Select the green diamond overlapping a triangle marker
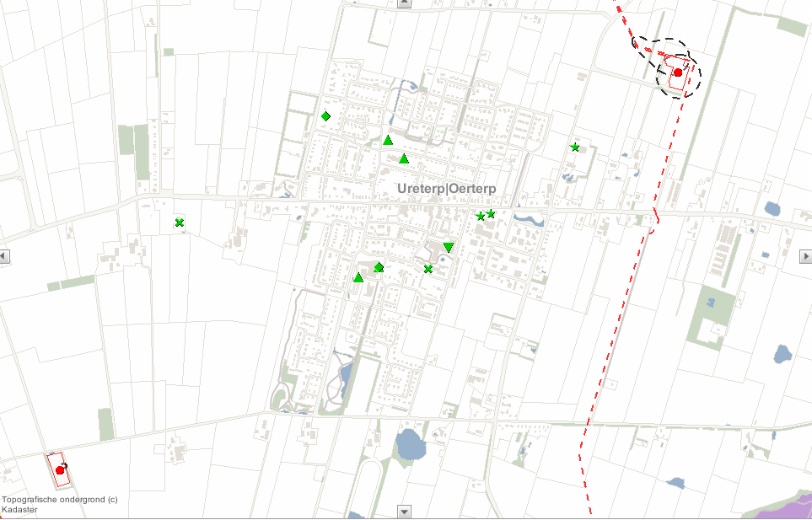The width and height of the screenshot is (812, 520). click(379, 267)
